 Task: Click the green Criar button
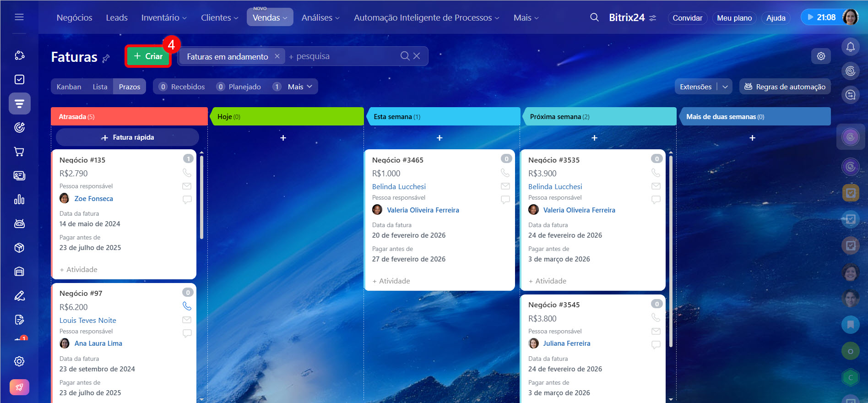tap(148, 56)
